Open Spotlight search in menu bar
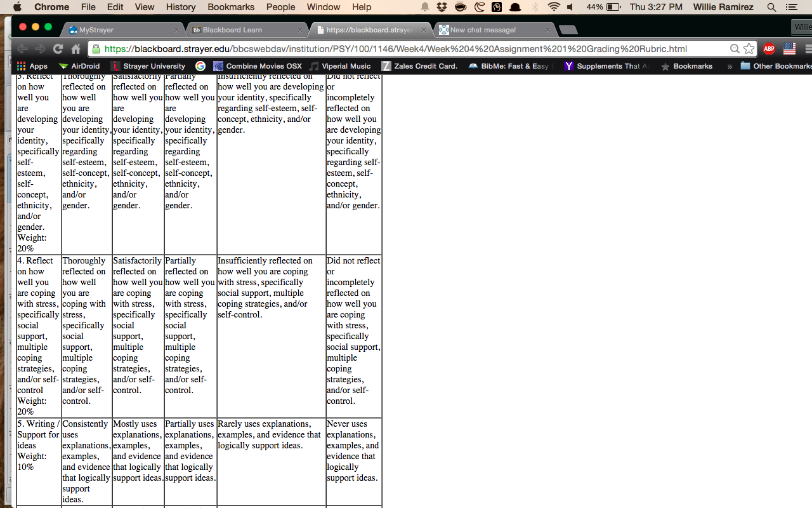Screen dimensions: 812x508 [771, 7]
